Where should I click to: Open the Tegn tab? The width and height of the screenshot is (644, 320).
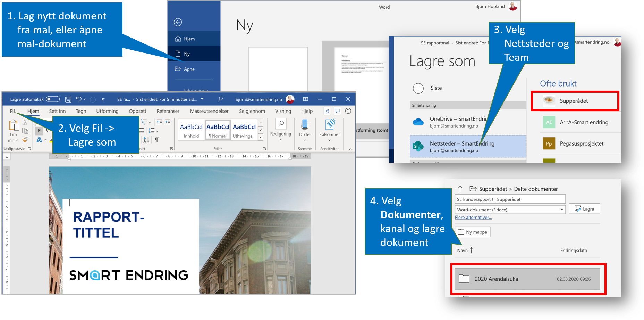81,111
